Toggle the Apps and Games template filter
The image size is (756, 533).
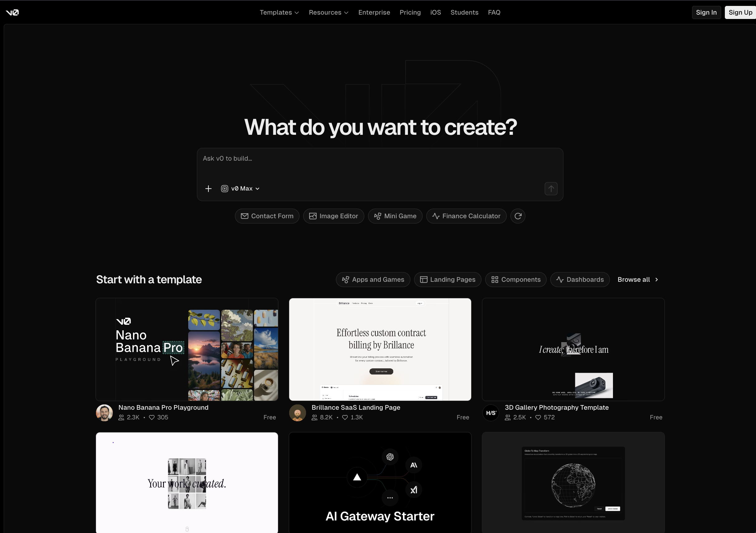click(x=373, y=279)
